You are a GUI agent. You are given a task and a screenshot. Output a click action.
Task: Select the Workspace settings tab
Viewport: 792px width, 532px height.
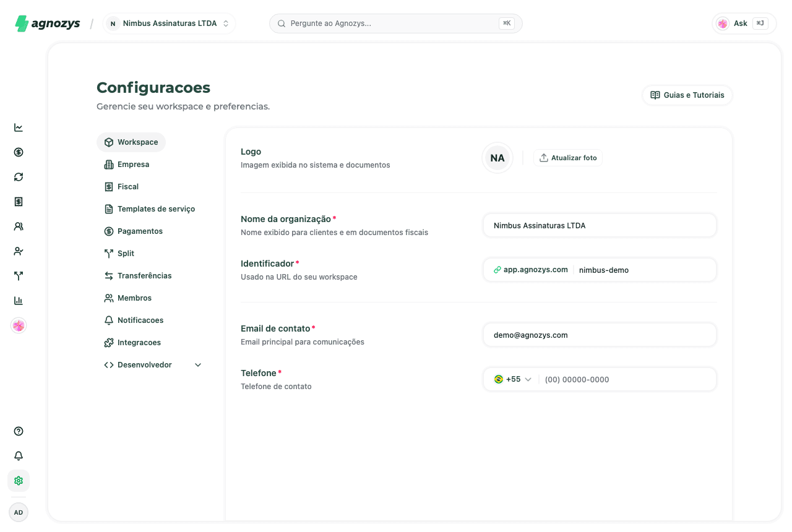[x=131, y=142]
